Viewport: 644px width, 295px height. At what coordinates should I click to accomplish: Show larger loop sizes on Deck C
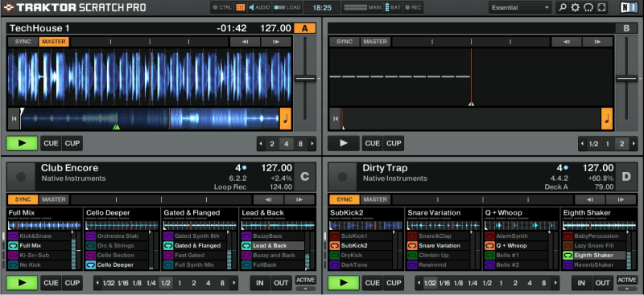[234, 283]
